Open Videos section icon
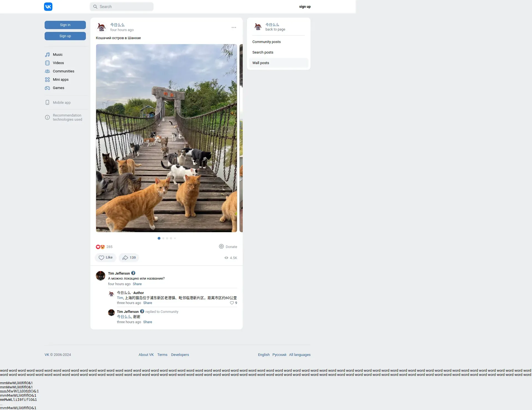Screen dimensions: 532x410 click(47, 63)
